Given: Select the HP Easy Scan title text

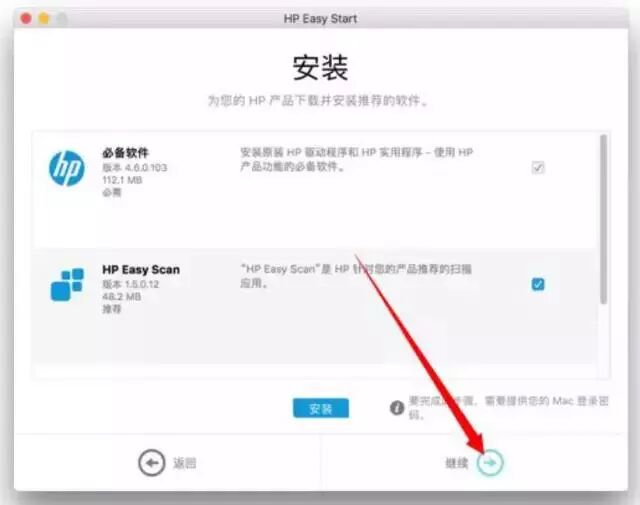Looking at the screenshot, I should [x=141, y=269].
